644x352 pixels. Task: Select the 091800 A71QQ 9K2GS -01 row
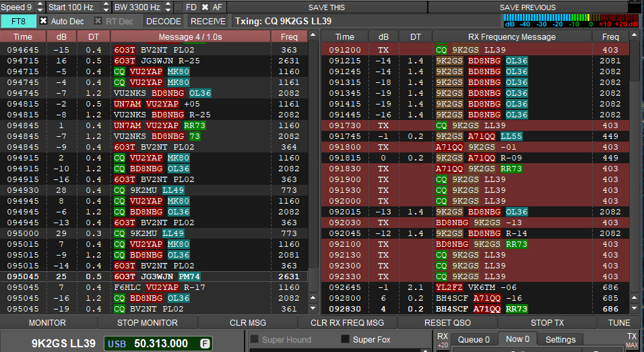coord(475,147)
